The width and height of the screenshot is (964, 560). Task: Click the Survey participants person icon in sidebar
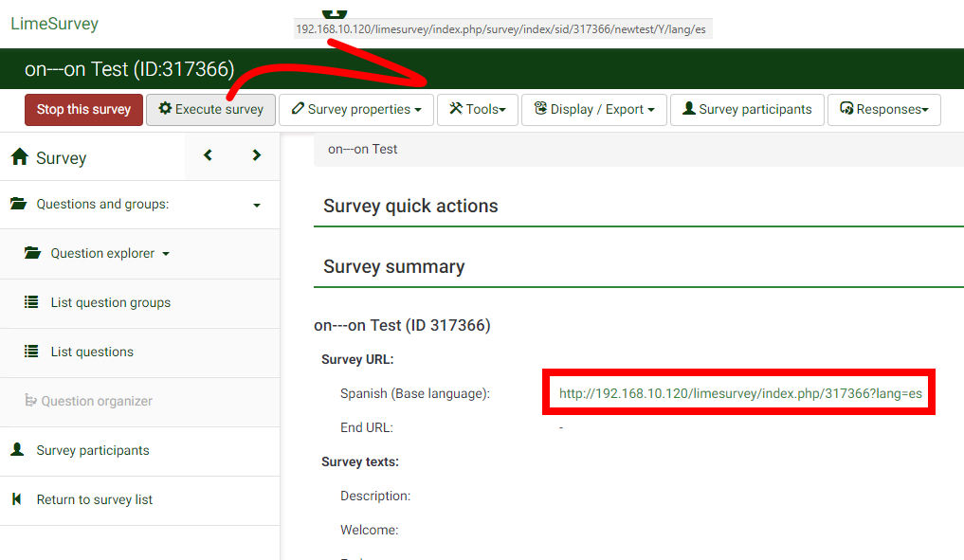17,450
